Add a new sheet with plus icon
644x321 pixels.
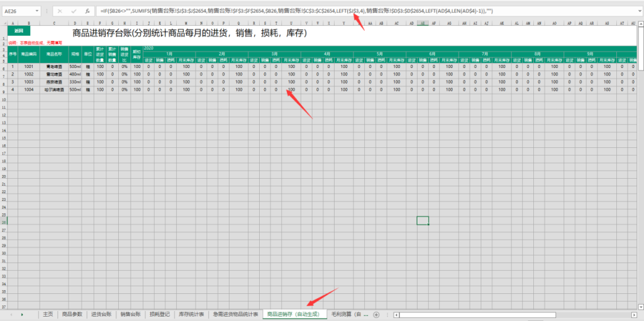pyautogui.click(x=376, y=314)
